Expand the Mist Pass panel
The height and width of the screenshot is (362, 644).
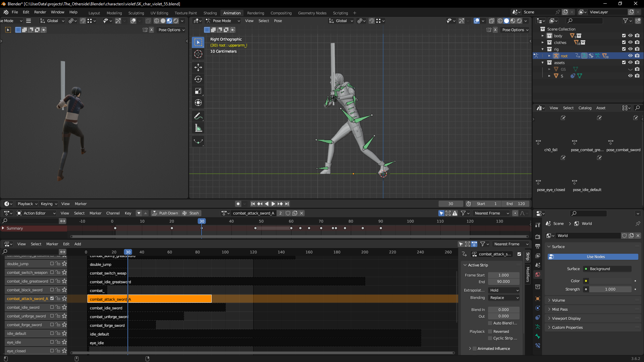[559, 309]
